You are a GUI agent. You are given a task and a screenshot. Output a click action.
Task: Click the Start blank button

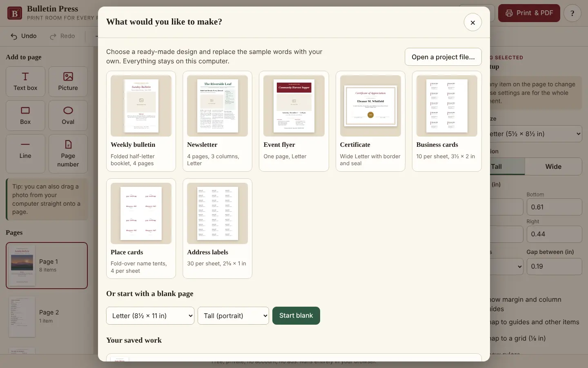point(296,316)
